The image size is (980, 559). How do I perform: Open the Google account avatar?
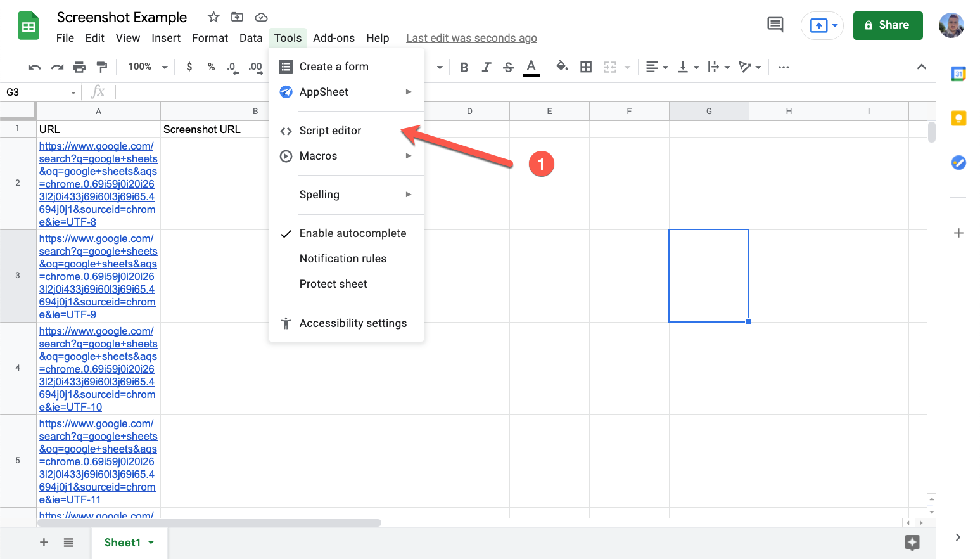coord(951,25)
